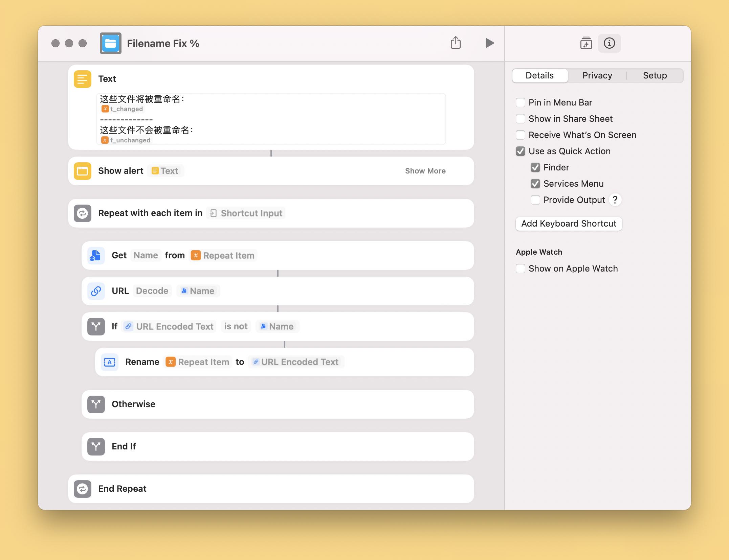Change the 'is not' condition operator
Image resolution: width=729 pixels, height=560 pixels.
point(236,326)
